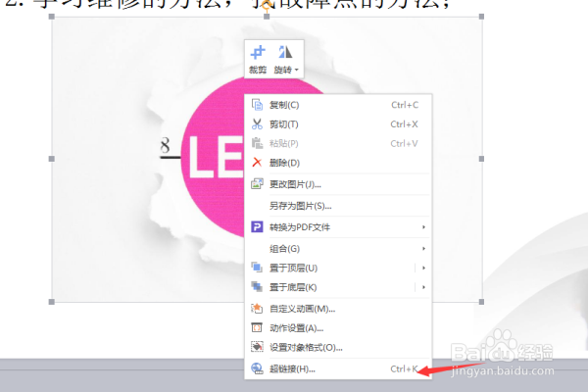This screenshot has height=392, width=588.
Task: Open 设置对象格式(O)... menu entry
Action: (x=338, y=347)
